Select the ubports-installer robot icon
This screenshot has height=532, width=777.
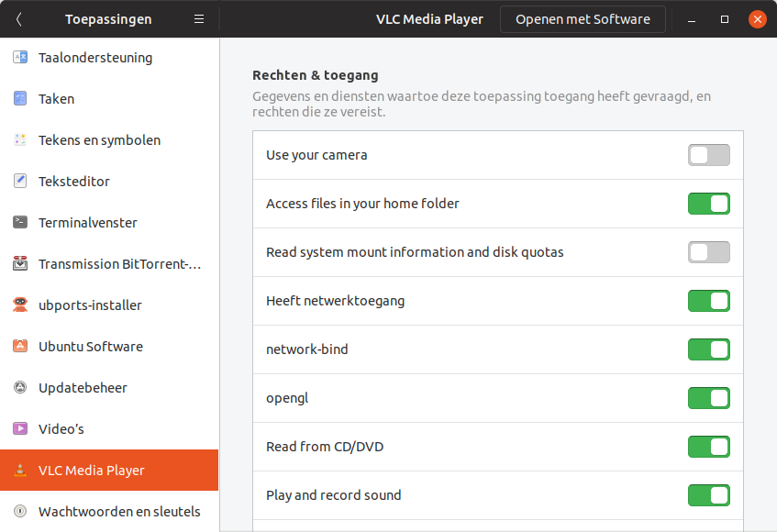pyautogui.click(x=20, y=305)
